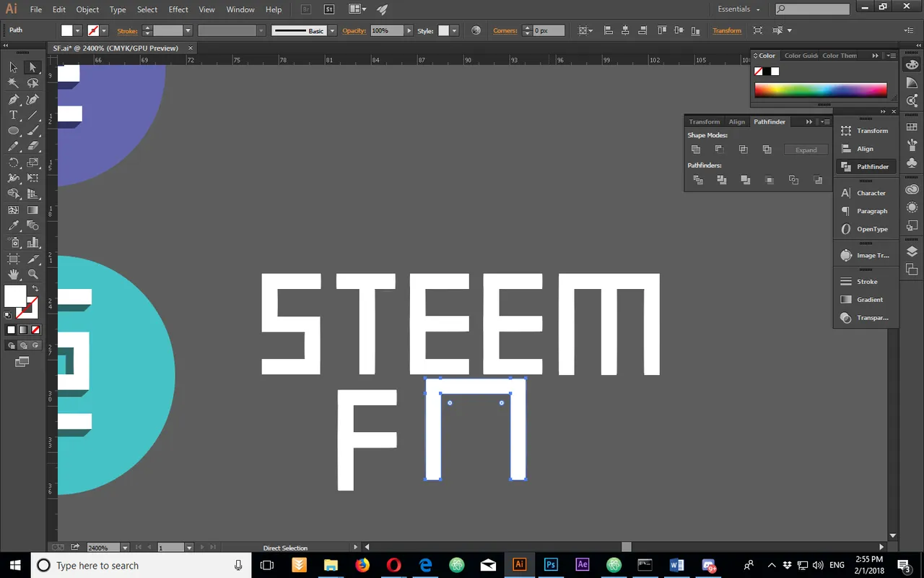Apply the Merge pathfinder
Viewport: 924px width, 578px height.
[x=746, y=180]
